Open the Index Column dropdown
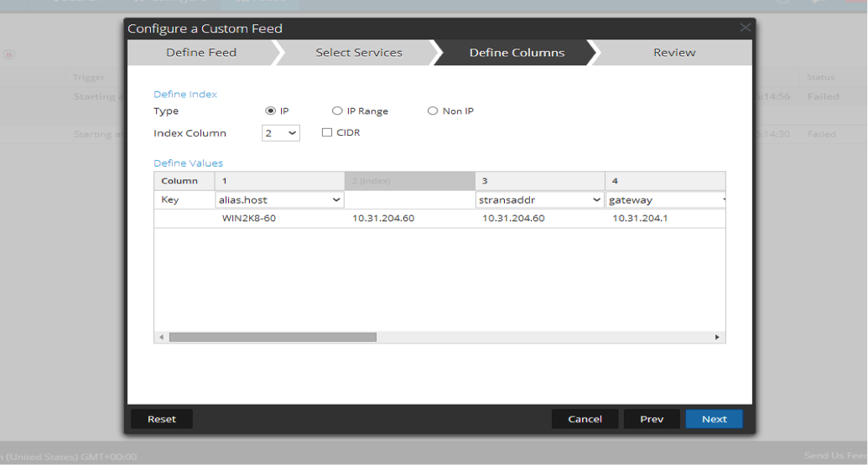Image resolution: width=868 pixels, height=465 pixels. coord(280,132)
